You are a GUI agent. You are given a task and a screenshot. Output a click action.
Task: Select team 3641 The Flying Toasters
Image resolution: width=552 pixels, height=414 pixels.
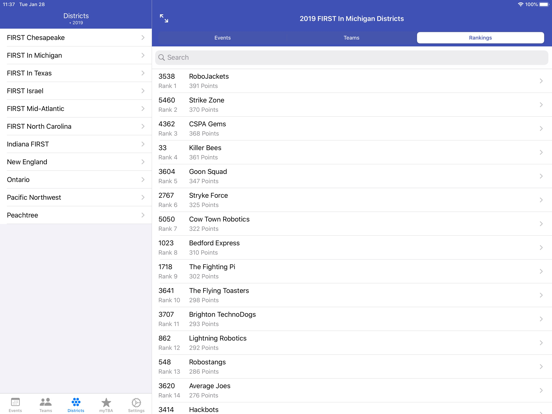click(x=352, y=295)
